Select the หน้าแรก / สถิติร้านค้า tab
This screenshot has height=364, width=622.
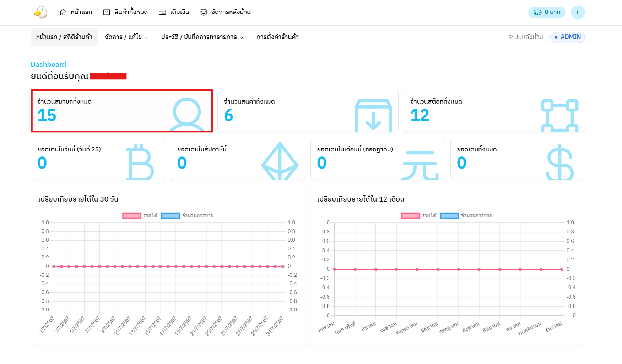(64, 37)
